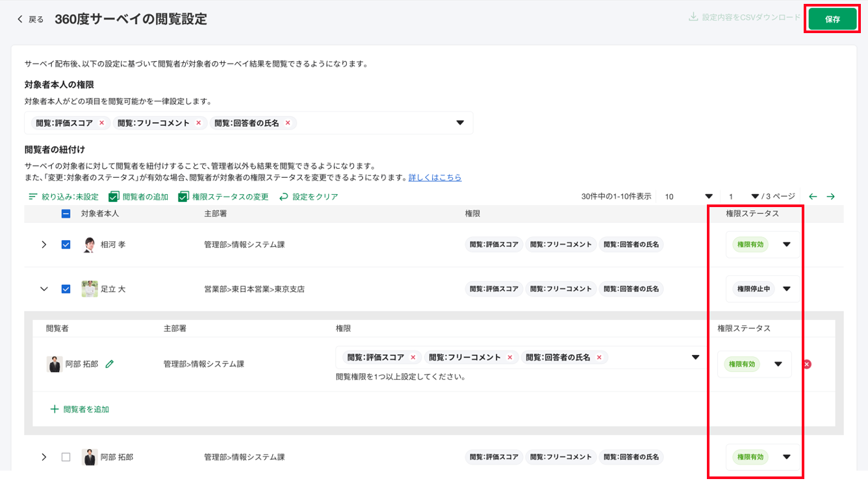Remove 閲覧:回答者の氏名 tag in 対象者本人の権限
This screenshot has width=868, height=481.
[x=287, y=123]
